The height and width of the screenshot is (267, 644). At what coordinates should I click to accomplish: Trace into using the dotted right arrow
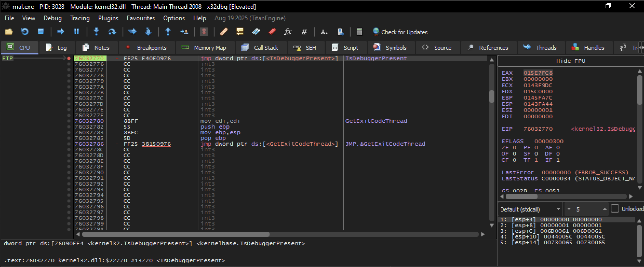[x=132, y=31]
